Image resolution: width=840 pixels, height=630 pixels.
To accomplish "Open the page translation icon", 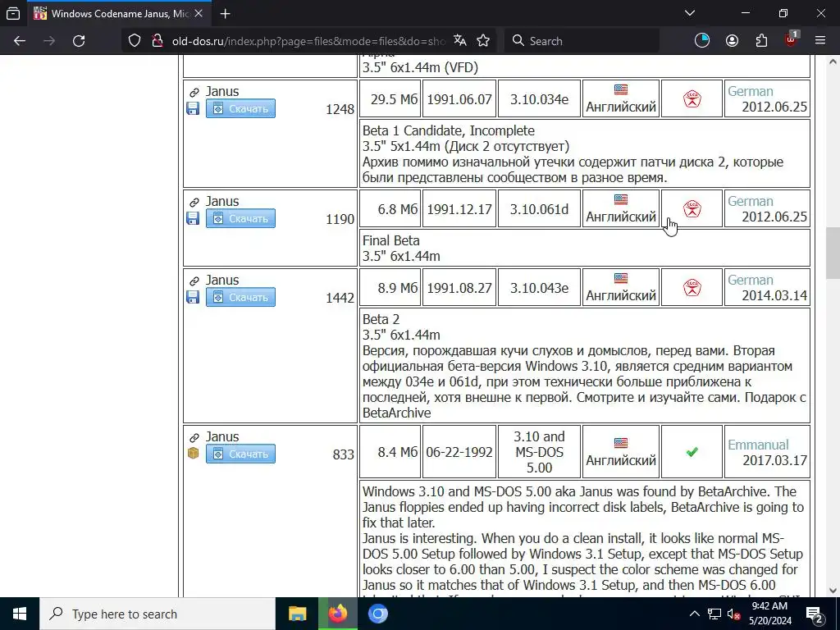I will (x=460, y=41).
